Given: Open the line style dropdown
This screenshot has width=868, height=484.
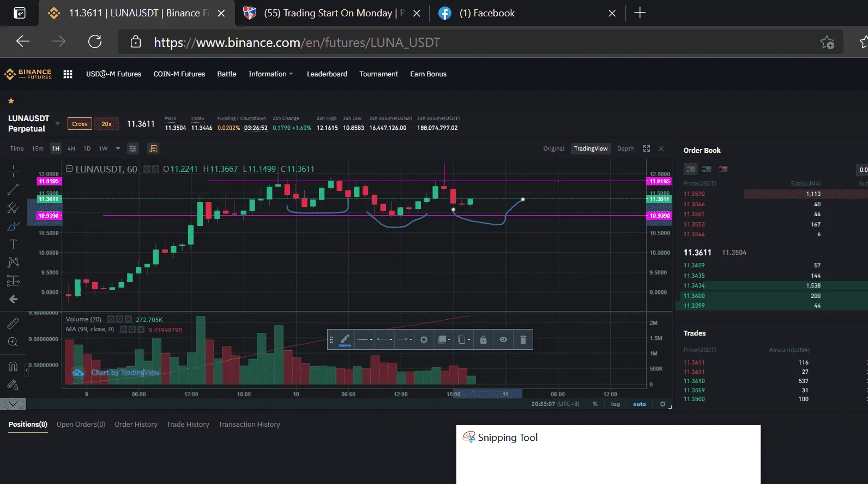Looking at the screenshot, I should 364,340.
